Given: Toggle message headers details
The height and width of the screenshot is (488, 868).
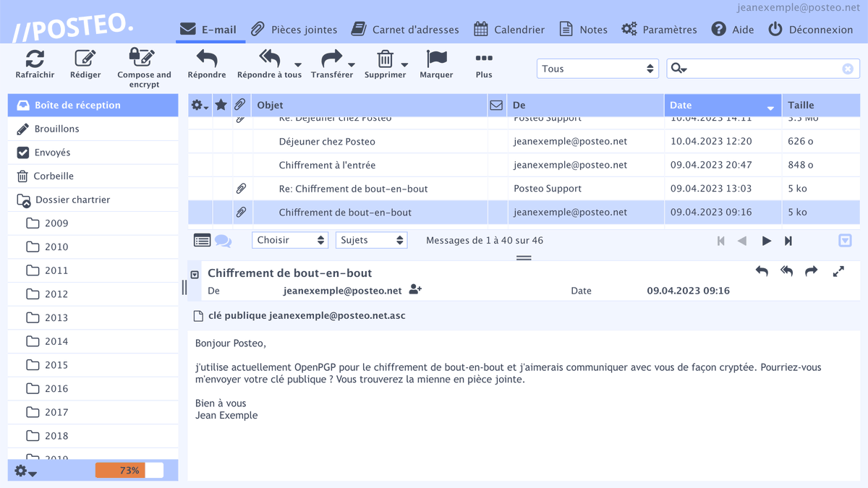Looking at the screenshot, I should (195, 275).
